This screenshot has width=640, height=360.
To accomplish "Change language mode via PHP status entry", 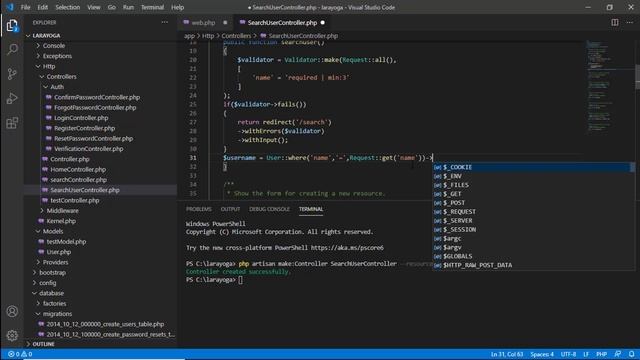I will click(601, 354).
